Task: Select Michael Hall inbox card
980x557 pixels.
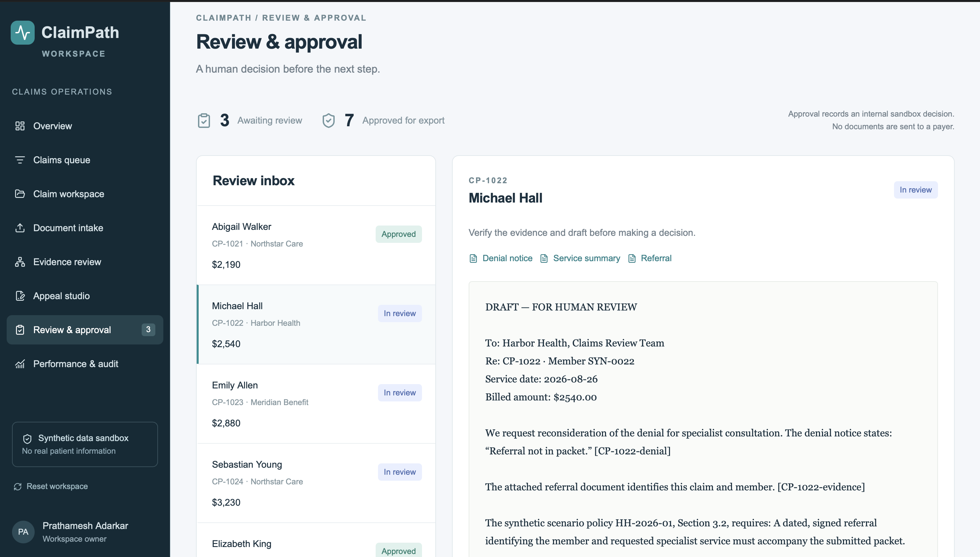Action: [x=316, y=324]
